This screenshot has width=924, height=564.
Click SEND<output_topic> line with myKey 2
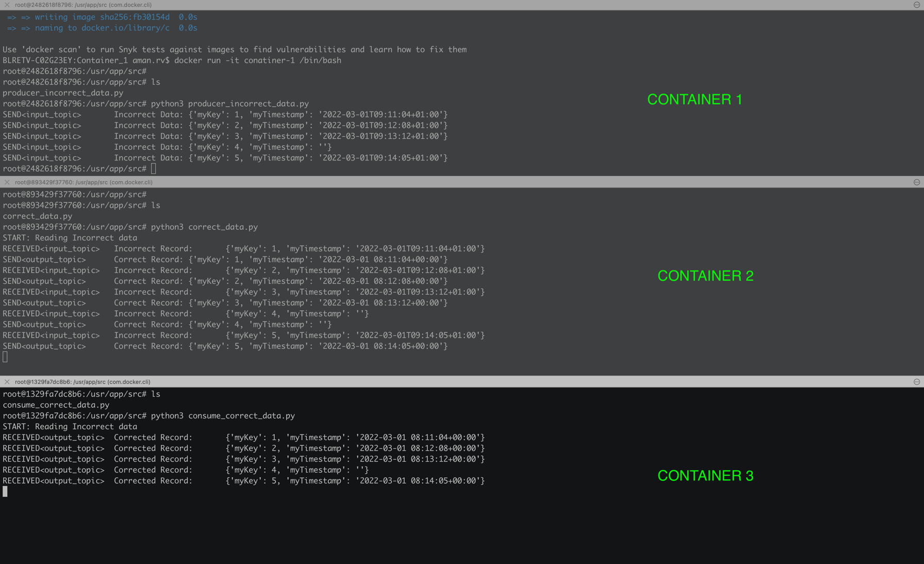click(225, 281)
